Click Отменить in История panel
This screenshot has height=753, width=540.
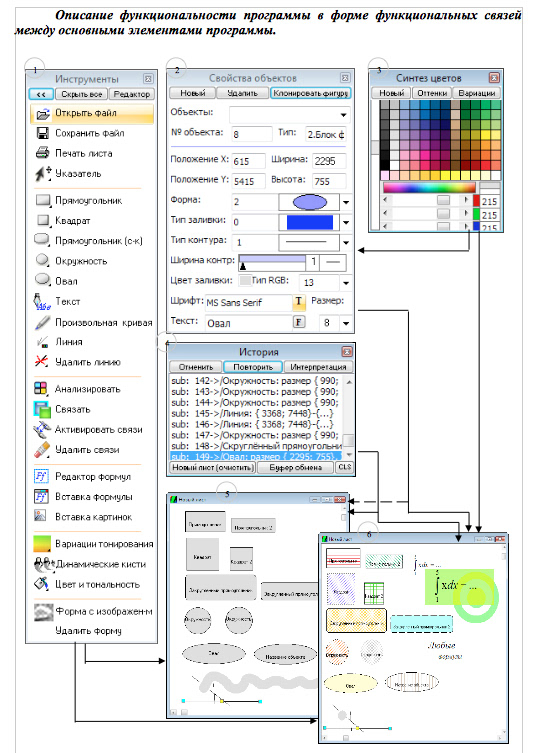pyautogui.click(x=196, y=366)
